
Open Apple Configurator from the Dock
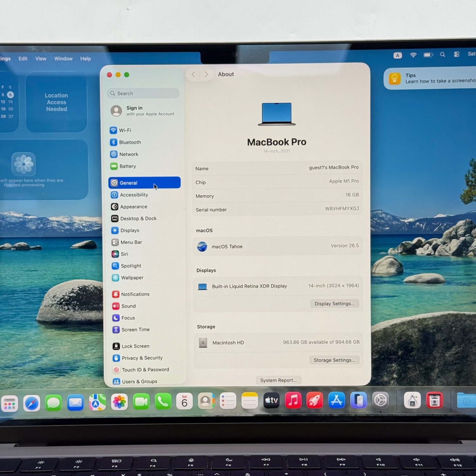coord(412,400)
